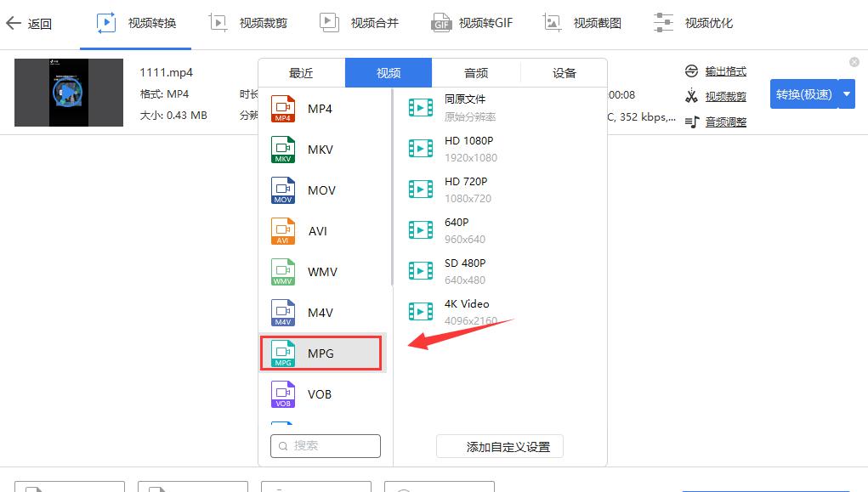Select the WMV output format

[321, 271]
